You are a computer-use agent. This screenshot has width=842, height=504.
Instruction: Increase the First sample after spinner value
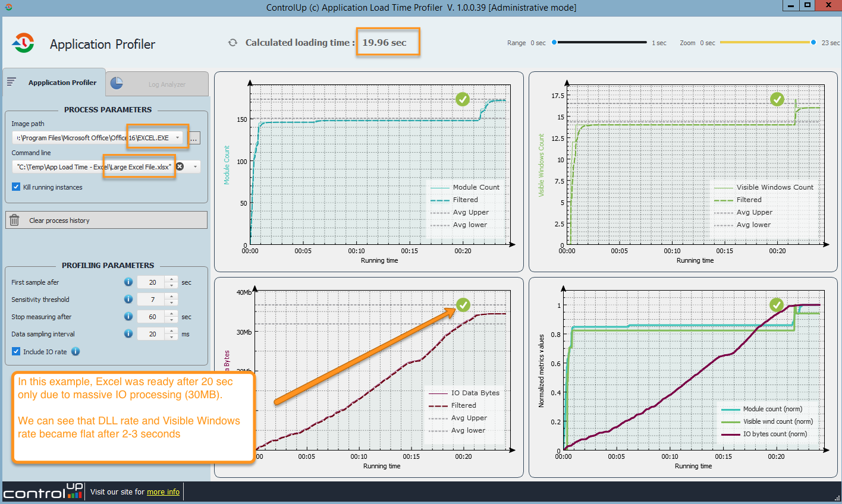click(x=172, y=279)
